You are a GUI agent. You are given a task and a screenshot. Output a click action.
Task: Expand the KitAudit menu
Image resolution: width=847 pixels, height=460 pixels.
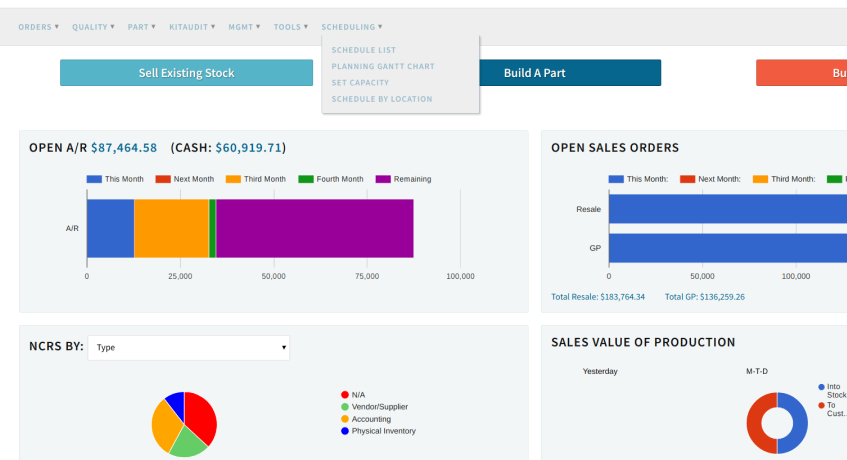[x=191, y=27]
